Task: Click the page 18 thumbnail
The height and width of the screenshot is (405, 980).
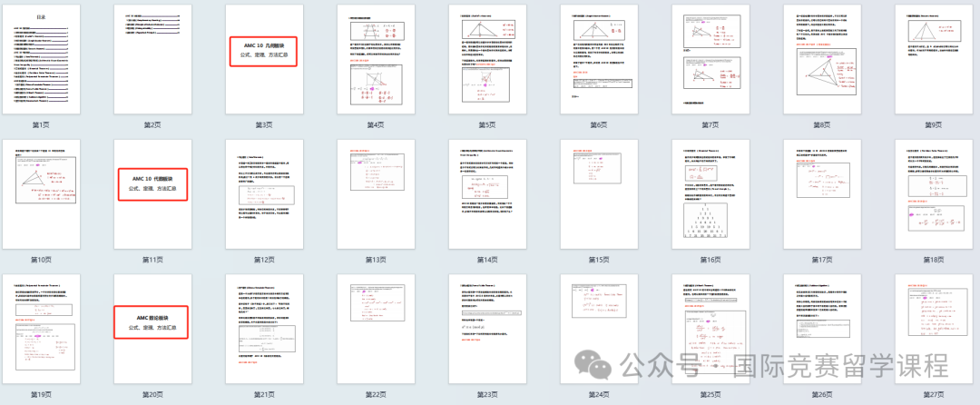Action: click(x=934, y=193)
